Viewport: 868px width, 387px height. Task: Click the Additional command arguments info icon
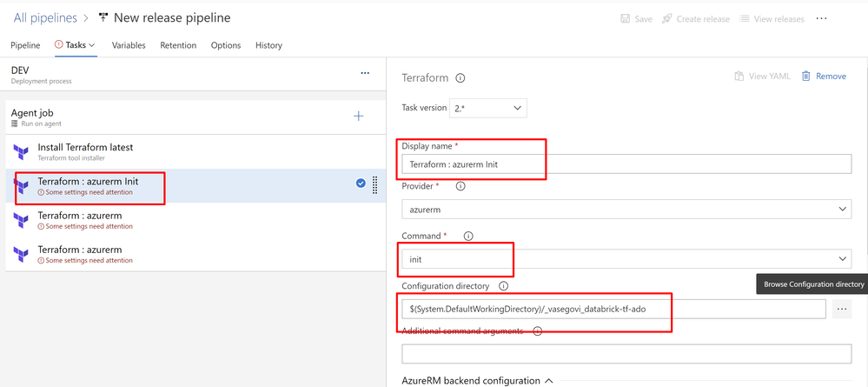pyautogui.click(x=537, y=331)
